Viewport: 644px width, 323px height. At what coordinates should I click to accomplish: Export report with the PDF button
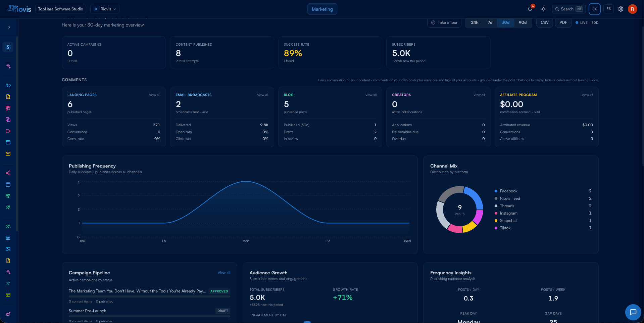[x=563, y=22]
